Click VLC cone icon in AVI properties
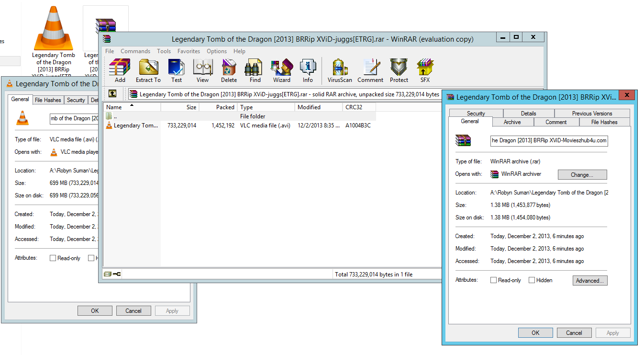 (x=22, y=118)
